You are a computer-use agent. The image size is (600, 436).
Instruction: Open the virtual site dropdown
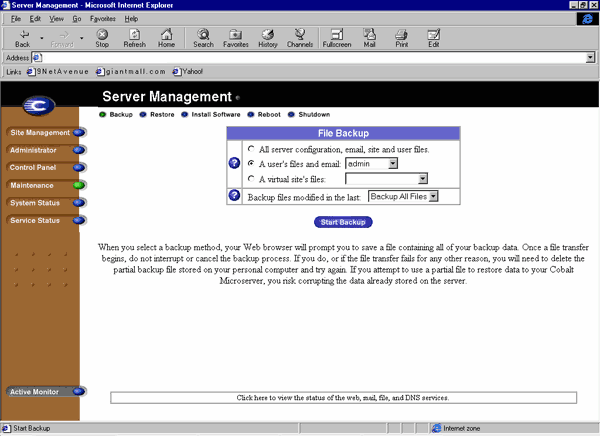point(386,178)
